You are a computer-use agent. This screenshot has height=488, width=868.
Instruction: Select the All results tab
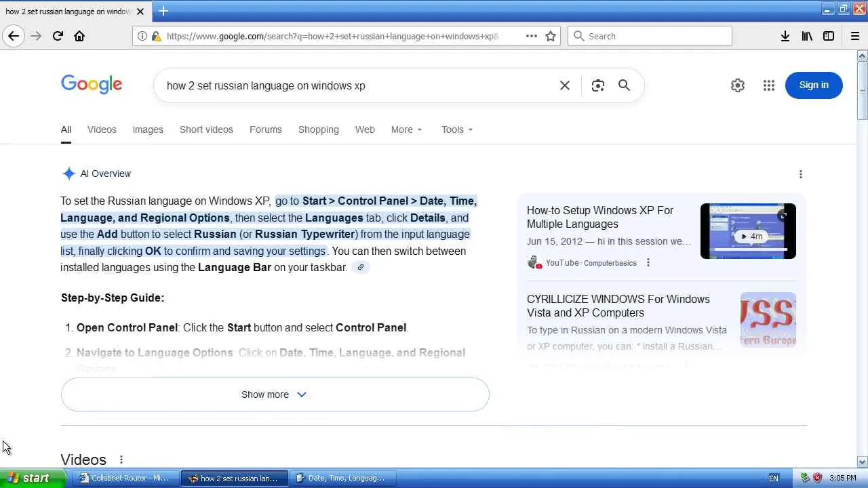66,129
